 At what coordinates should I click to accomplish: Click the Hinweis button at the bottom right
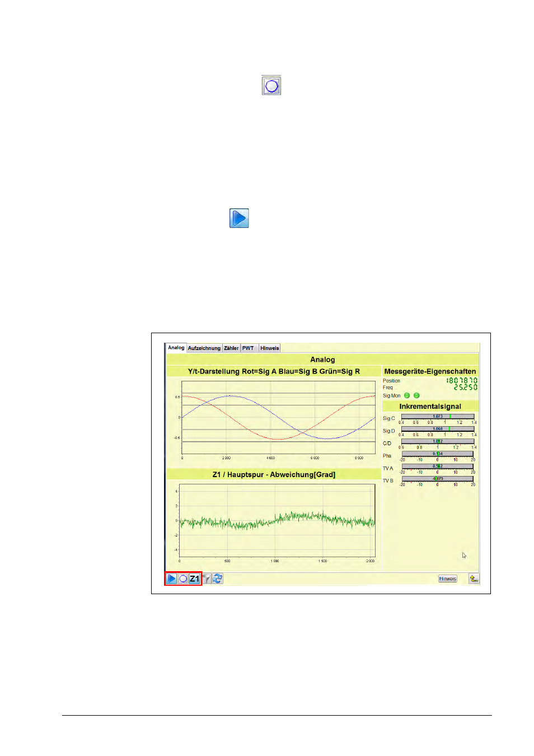click(447, 578)
